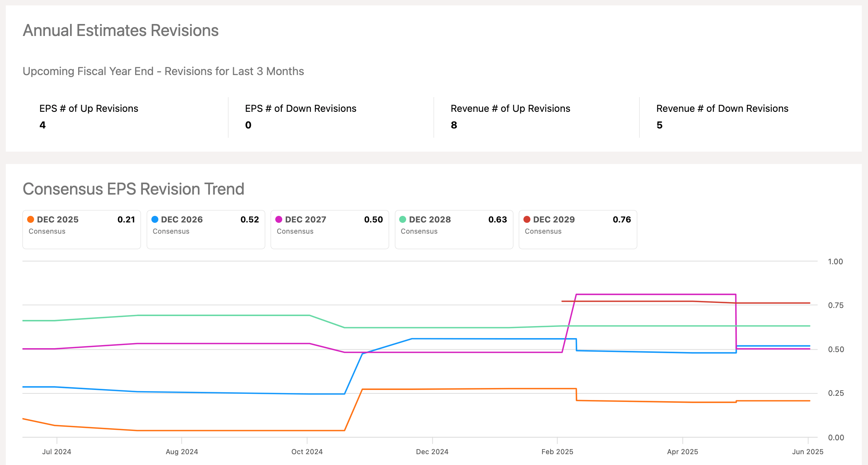The image size is (868, 465).
Task: Click the DEC 2028 consensus value 0.63
Action: tap(498, 219)
